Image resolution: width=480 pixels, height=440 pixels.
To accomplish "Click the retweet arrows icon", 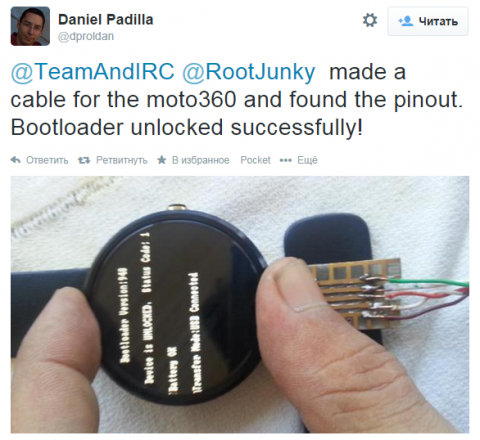I will pyautogui.click(x=84, y=160).
